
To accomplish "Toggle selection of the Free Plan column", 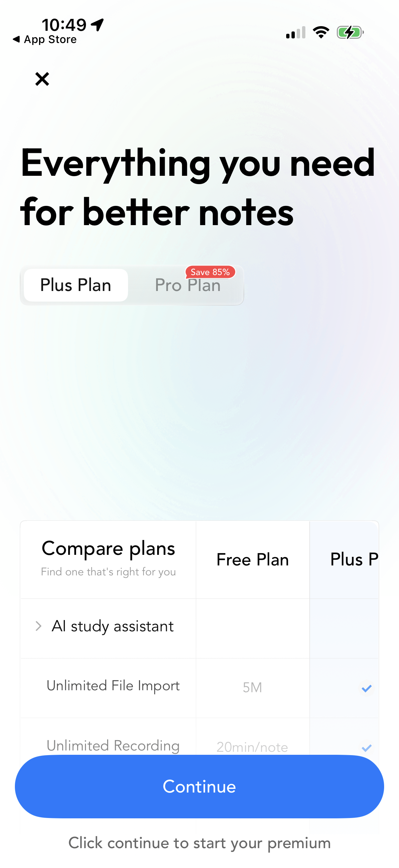I will click(x=252, y=559).
